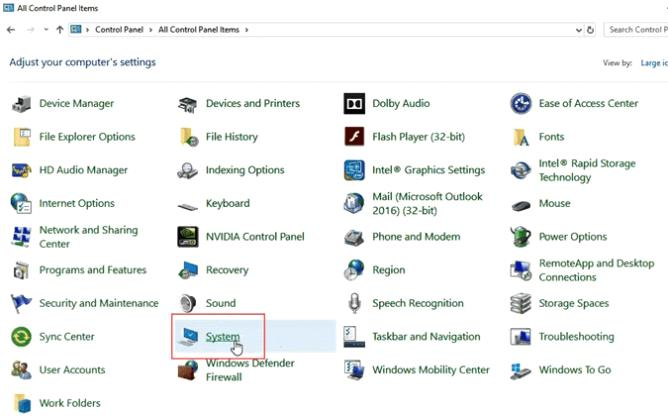Open the Recovery link text
Viewport: 668px width, 417px height.
click(227, 270)
